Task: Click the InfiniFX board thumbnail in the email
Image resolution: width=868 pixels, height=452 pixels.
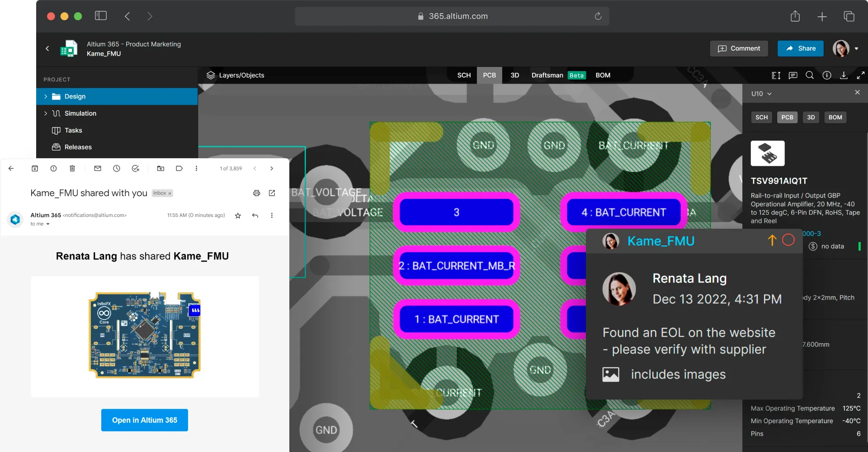Action: (x=144, y=335)
